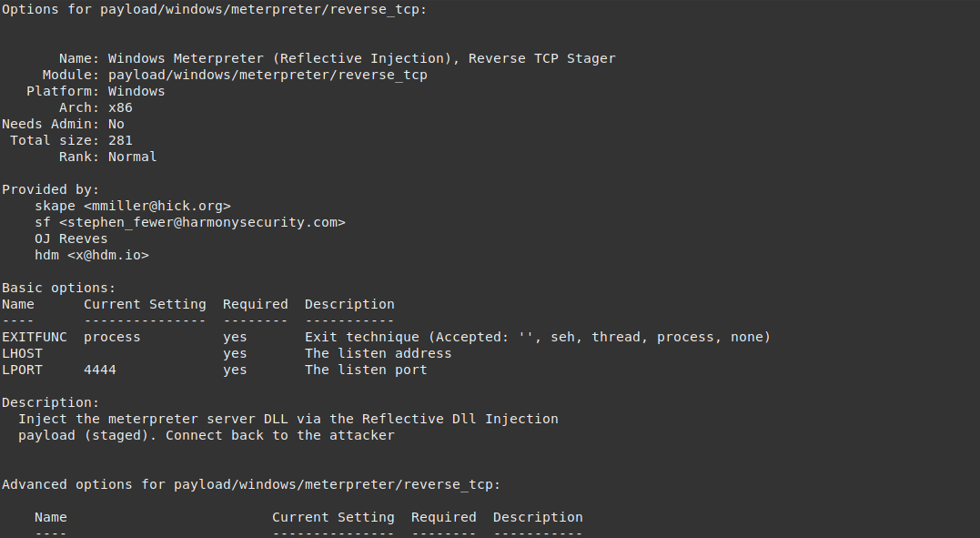This screenshot has height=538, width=980.
Task: Click the LPORT value 4444
Action: click(100, 370)
